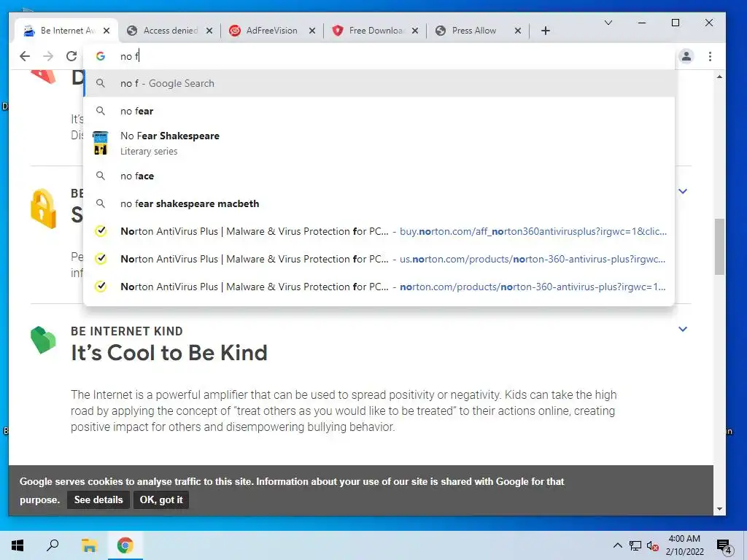Image resolution: width=747 pixels, height=560 pixels.
Task: Click the "BE INTERNET KIND" label
Action: (127, 331)
